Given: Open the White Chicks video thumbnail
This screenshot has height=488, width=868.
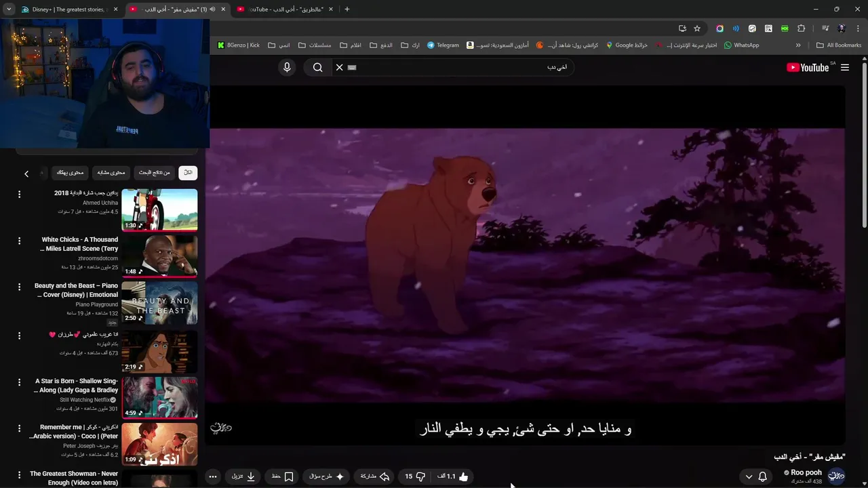Looking at the screenshot, I should point(159,256).
